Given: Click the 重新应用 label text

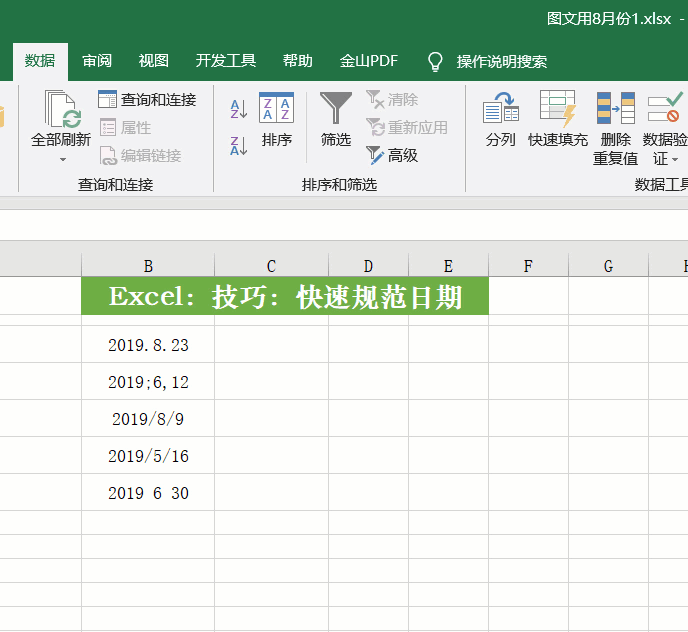Looking at the screenshot, I should tap(418, 128).
